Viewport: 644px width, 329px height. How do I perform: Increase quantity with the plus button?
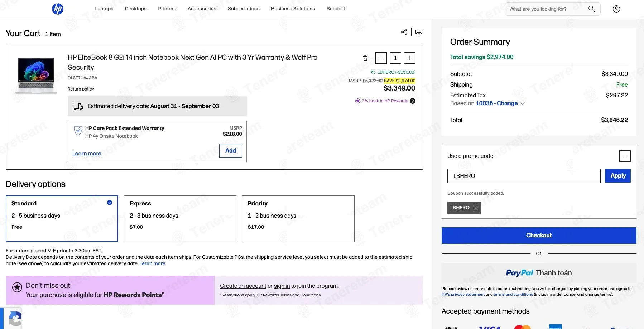410,58
